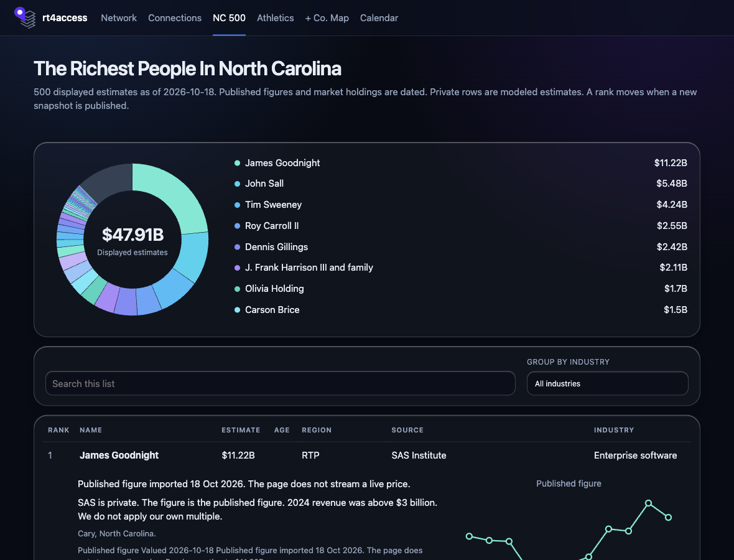
Task: Click the $2.42B legend value
Action: [671, 247]
